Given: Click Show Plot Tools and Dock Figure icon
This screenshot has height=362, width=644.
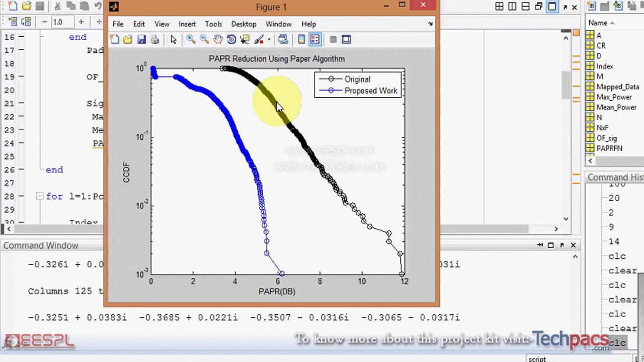Looking at the screenshot, I should (x=346, y=39).
